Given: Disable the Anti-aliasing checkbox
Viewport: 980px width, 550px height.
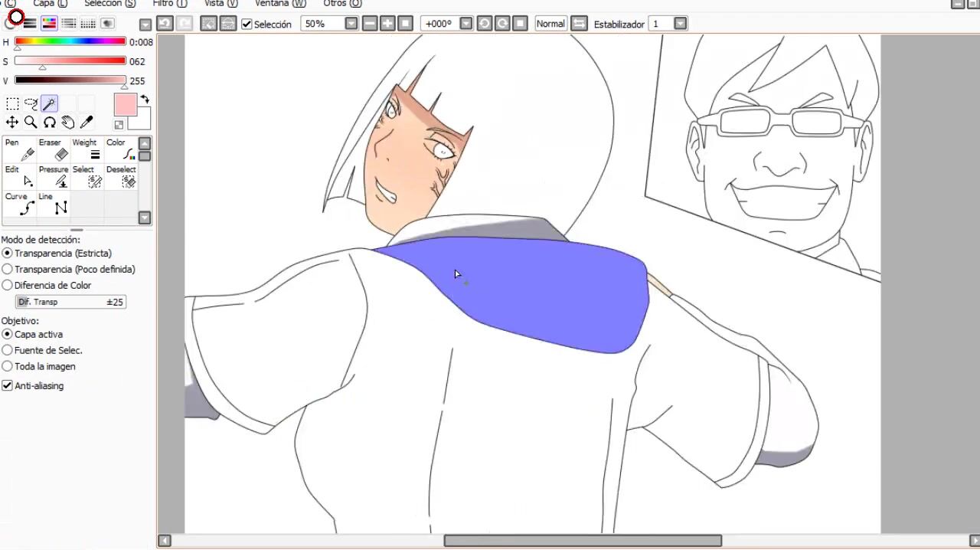Looking at the screenshot, I should (8, 386).
